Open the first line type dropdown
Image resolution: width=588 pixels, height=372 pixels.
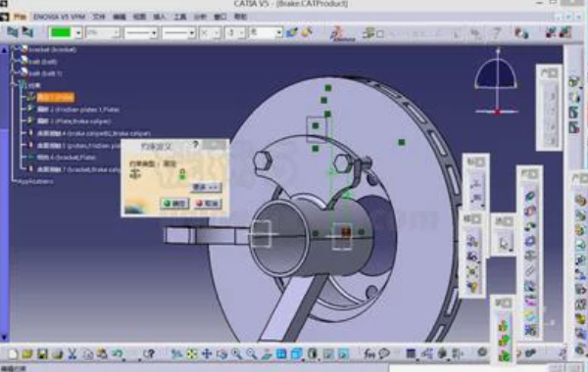click(x=140, y=33)
